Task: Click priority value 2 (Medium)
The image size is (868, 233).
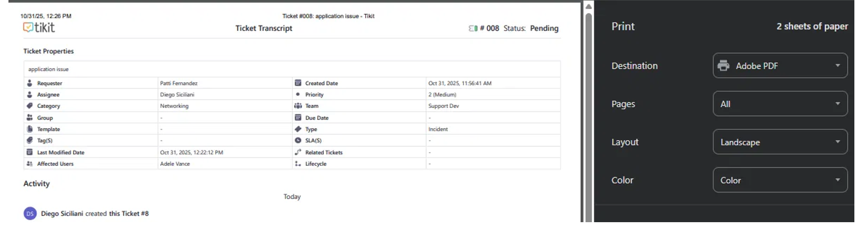Action: 442,95
